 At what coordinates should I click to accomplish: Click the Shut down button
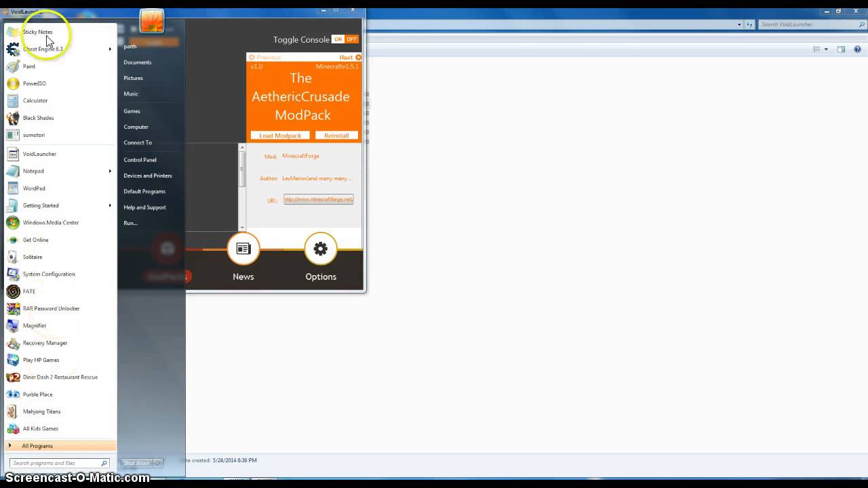pos(137,463)
